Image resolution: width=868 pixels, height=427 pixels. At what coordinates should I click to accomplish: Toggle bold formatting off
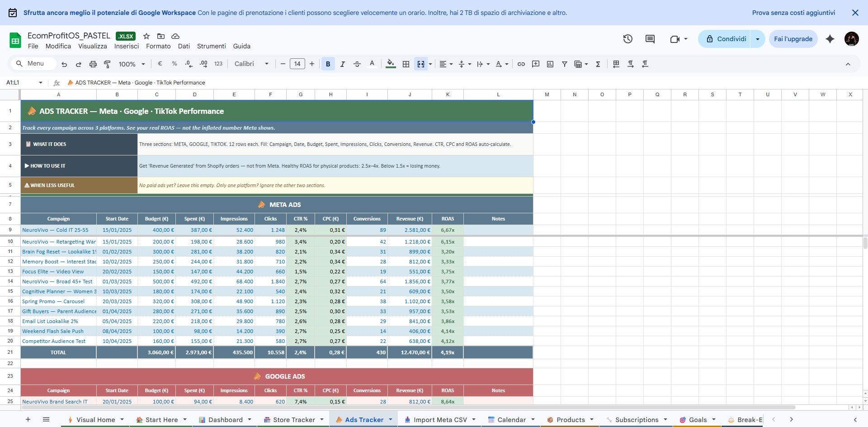tap(328, 64)
